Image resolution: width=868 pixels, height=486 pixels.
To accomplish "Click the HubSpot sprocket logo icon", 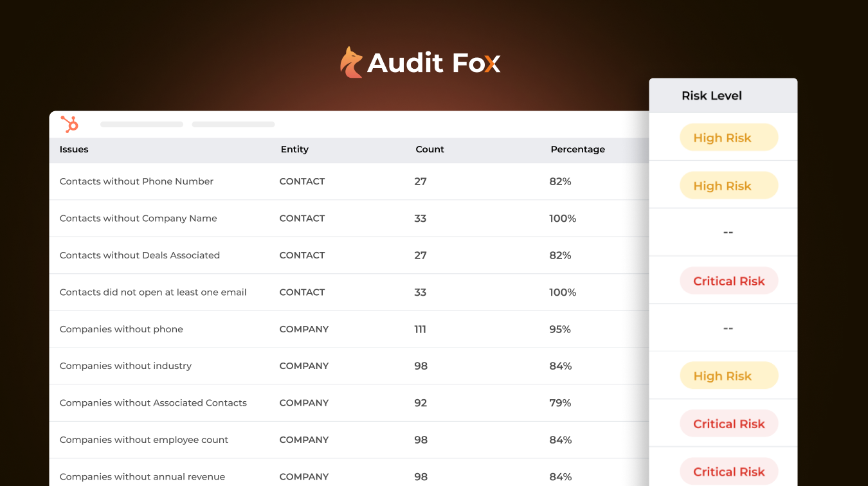I will coord(69,124).
